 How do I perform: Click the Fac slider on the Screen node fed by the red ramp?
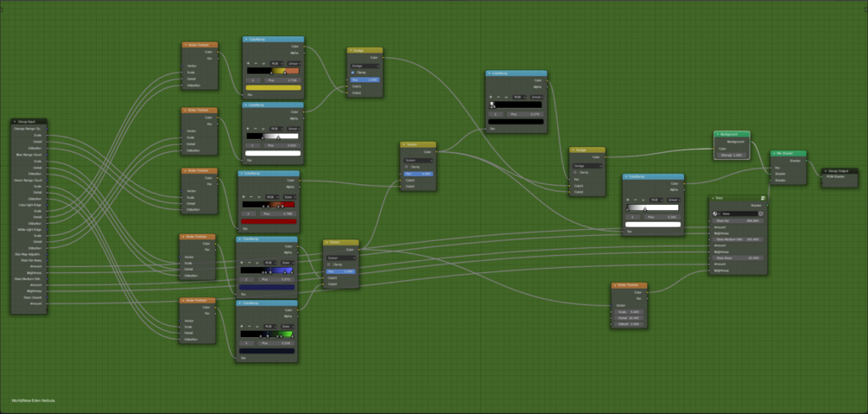(418, 174)
